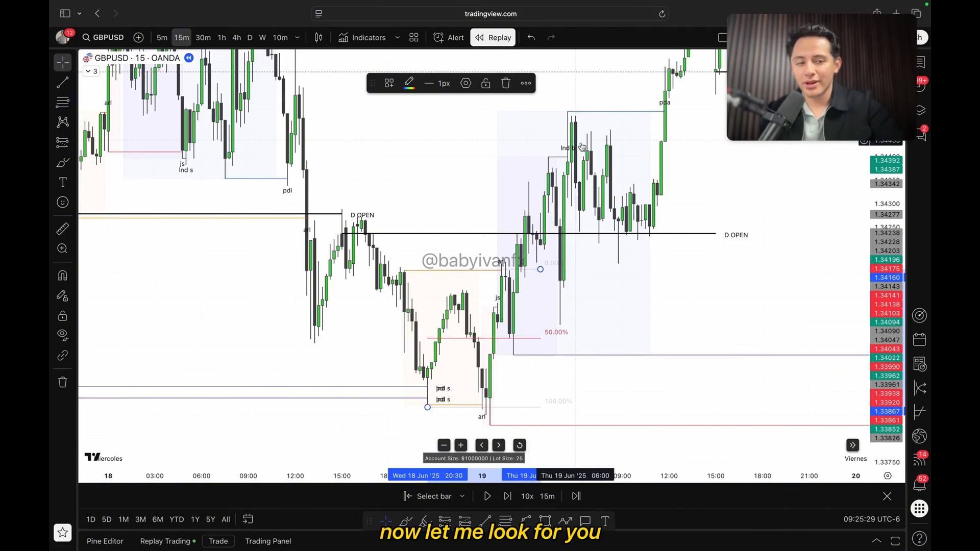This screenshot has height=551, width=980.
Task: Toggle hide all drawings eye icon
Action: pos(63,335)
